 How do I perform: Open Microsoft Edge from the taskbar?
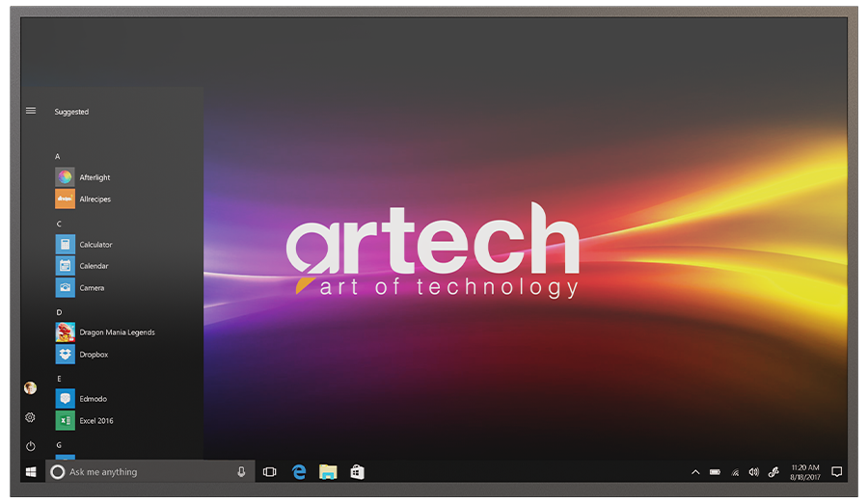(x=299, y=471)
